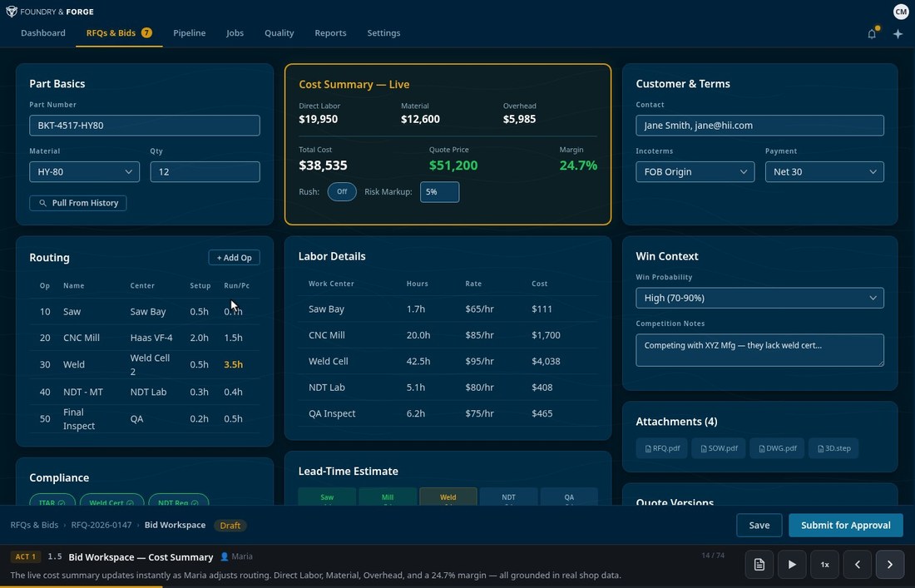The image size is (915, 588).
Task: Click the sparkle AI assistant icon
Action: pos(898,33)
